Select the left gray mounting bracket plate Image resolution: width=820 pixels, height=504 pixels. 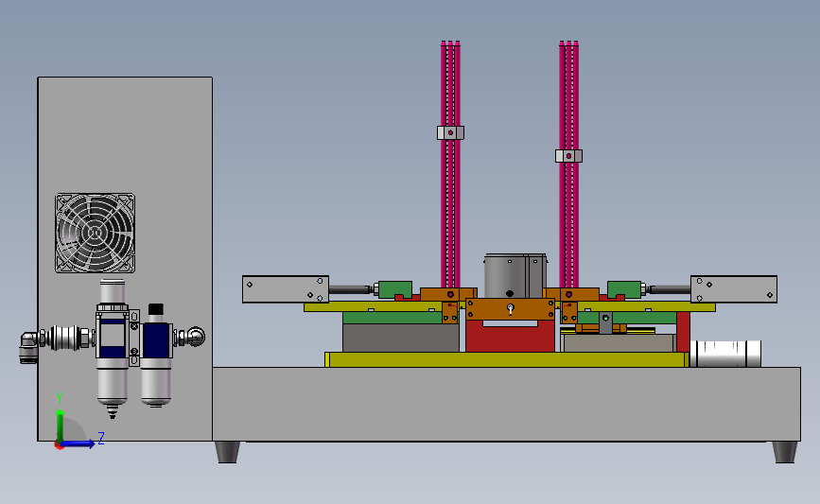tap(285, 289)
